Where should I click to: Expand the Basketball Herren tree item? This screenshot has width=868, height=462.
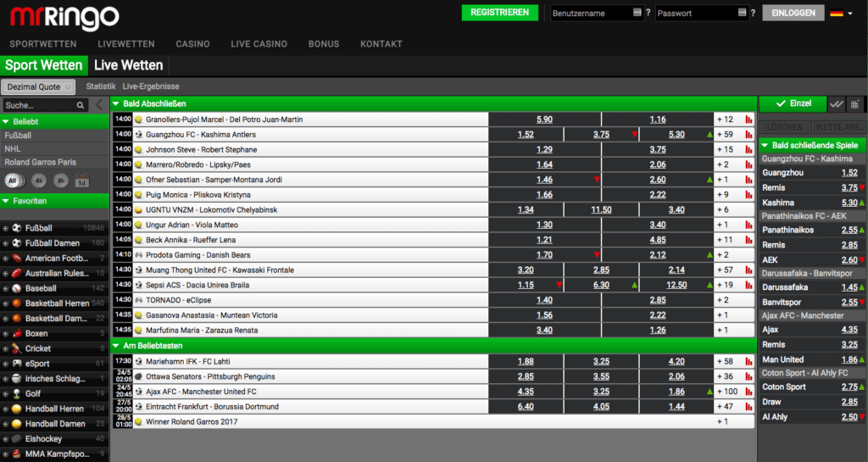pos(5,303)
